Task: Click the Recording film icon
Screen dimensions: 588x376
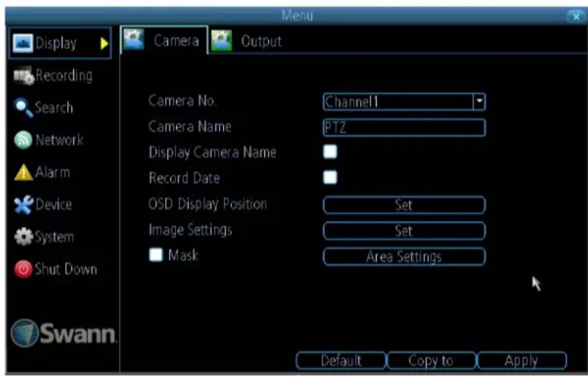Action: (x=23, y=76)
